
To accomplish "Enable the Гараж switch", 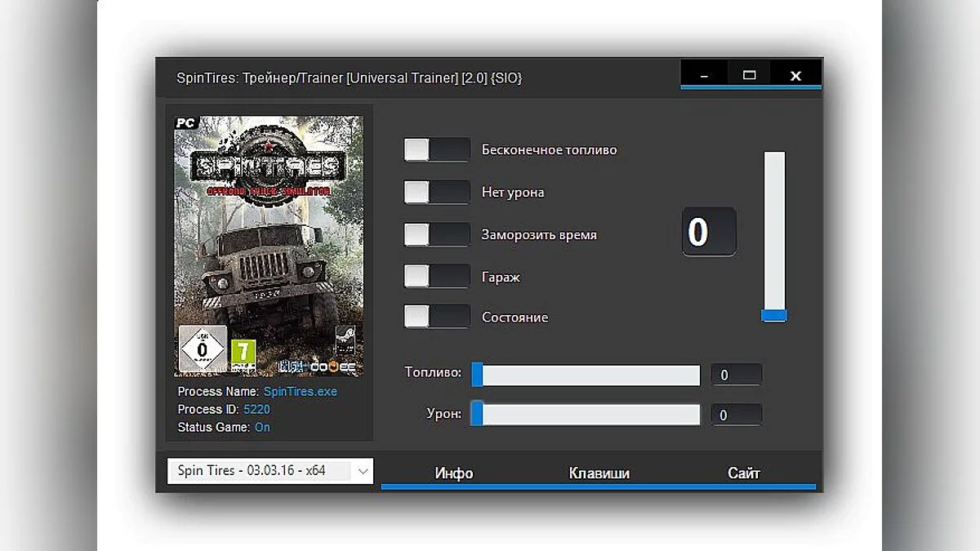I will [436, 276].
